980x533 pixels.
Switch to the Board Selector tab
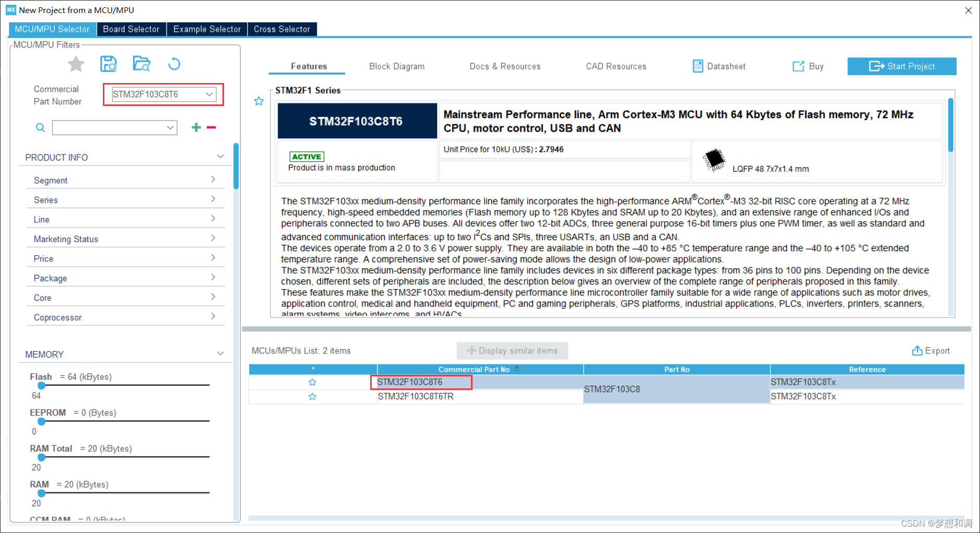tap(131, 29)
